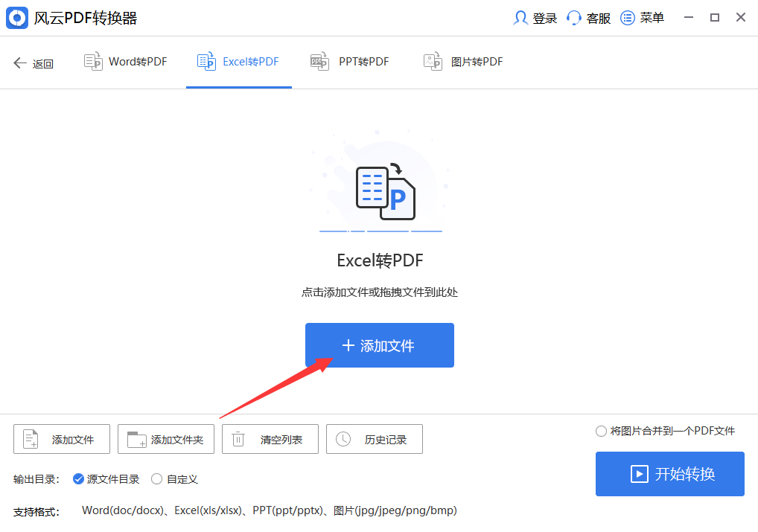Image resolution: width=758 pixels, height=532 pixels.
Task: Click the 返回 back arrow
Action: click(x=20, y=63)
